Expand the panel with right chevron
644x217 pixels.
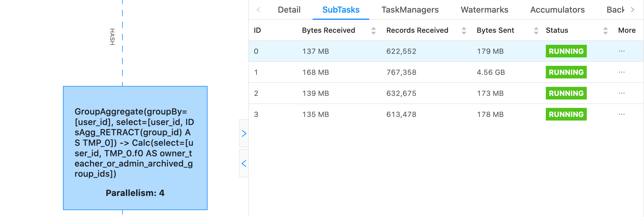click(244, 133)
